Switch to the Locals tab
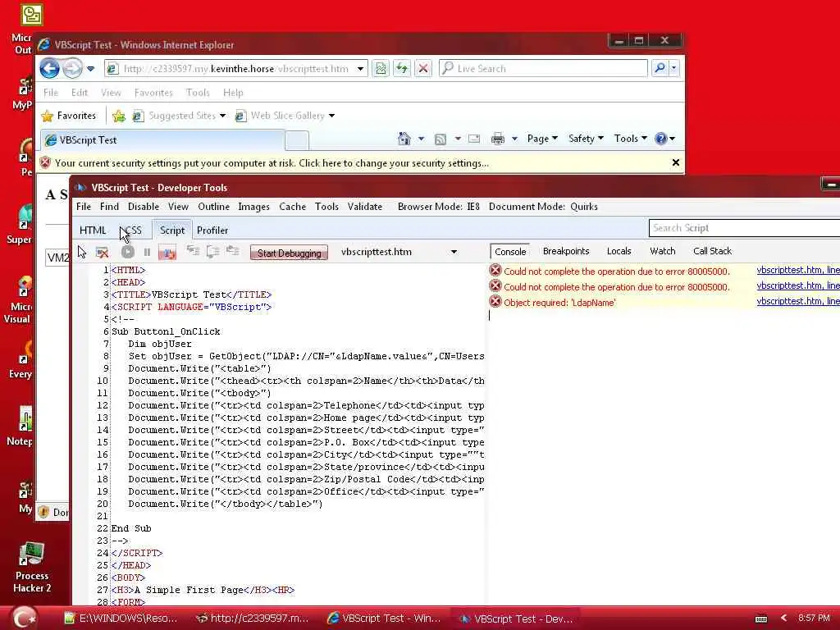This screenshot has width=840, height=630. [x=619, y=251]
